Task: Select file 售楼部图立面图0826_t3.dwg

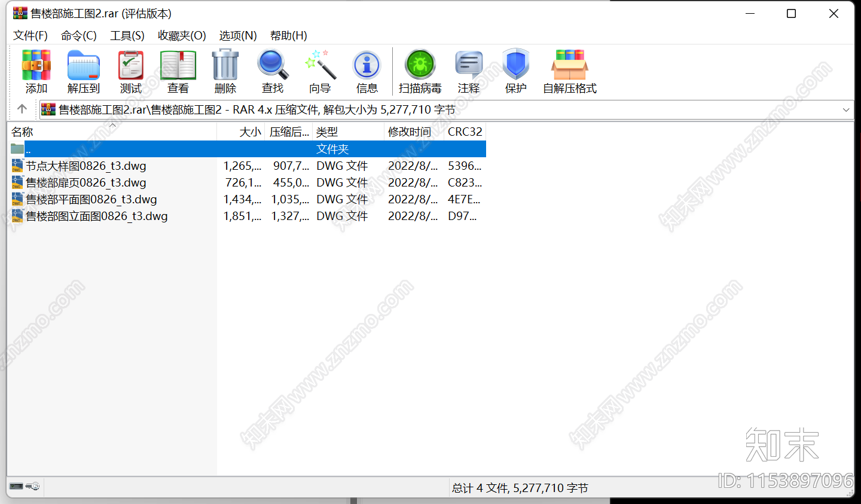Action: click(97, 216)
